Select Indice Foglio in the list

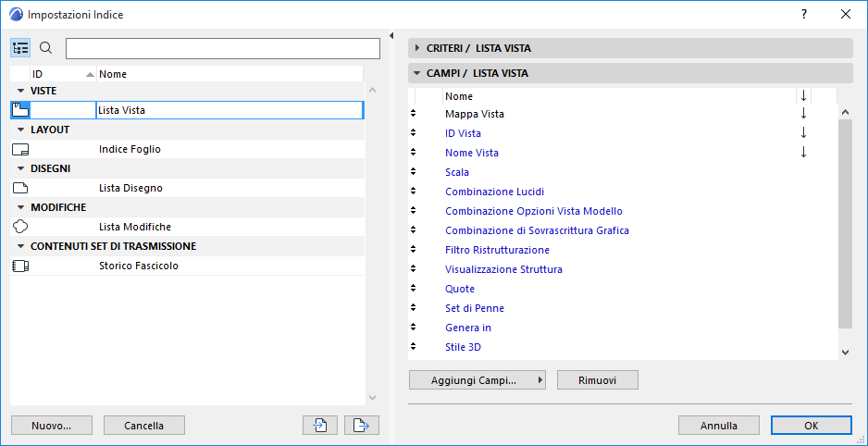187,149
